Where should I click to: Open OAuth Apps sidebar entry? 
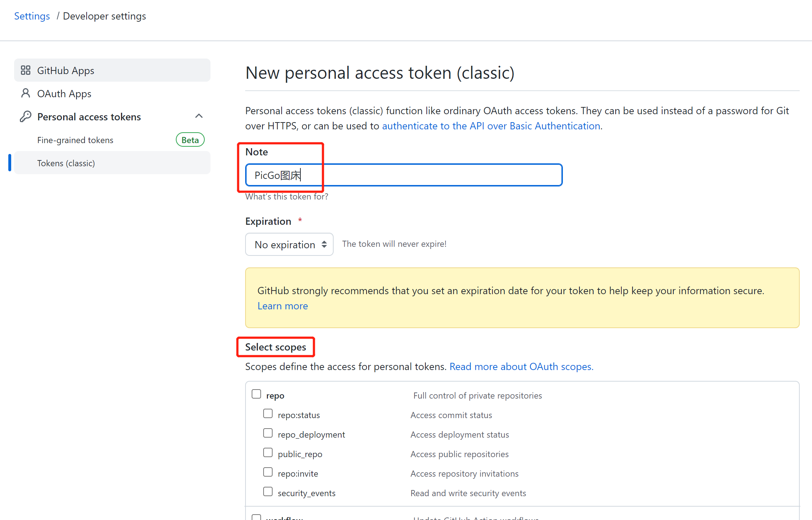[x=64, y=94]
